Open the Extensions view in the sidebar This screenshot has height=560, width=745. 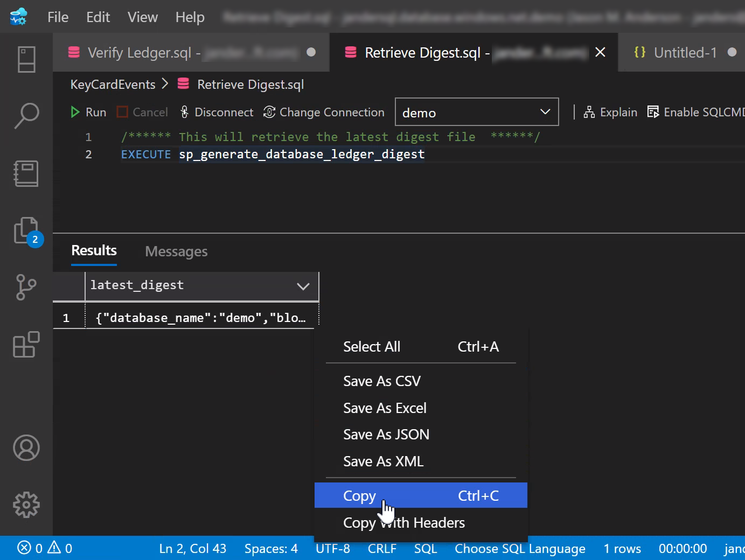(25, 345)
